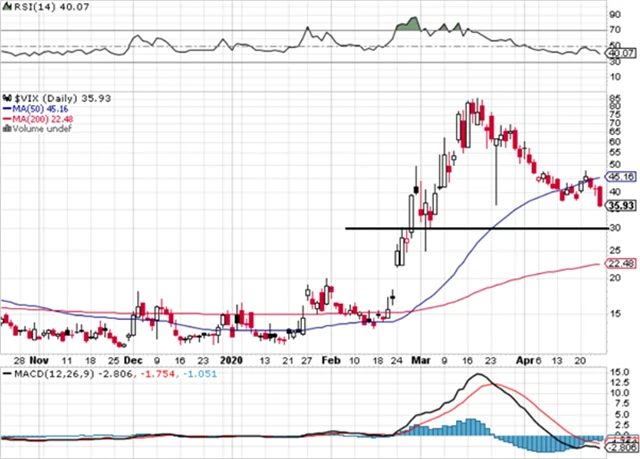Viewport: 640px width, 459px height.
Task: Click the green overbought RSI shaded area
Action: pos(408,25)
